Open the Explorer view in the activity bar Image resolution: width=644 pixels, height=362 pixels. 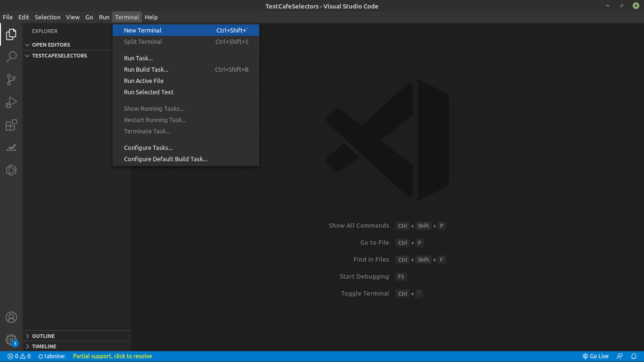[x=11, y=34]
